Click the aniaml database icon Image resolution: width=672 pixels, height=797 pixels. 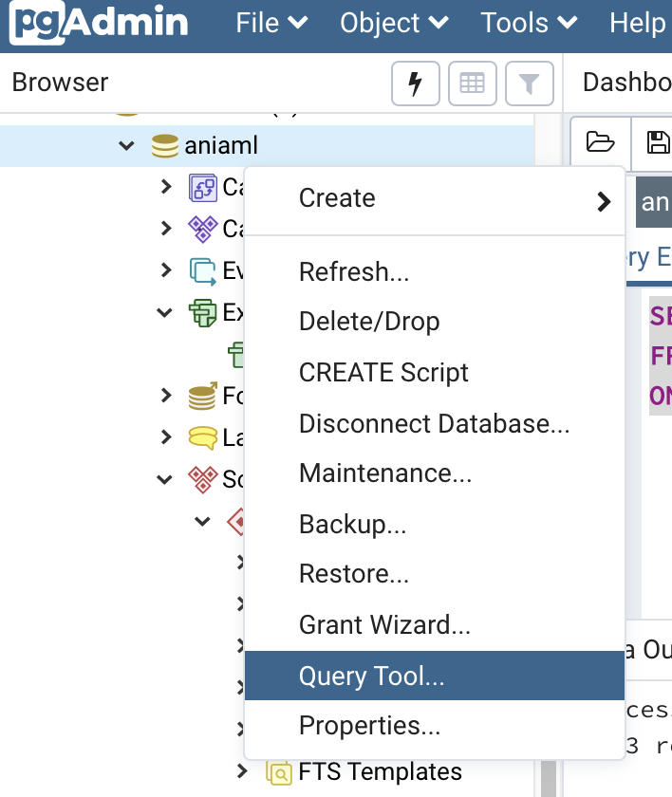(165, 146)
